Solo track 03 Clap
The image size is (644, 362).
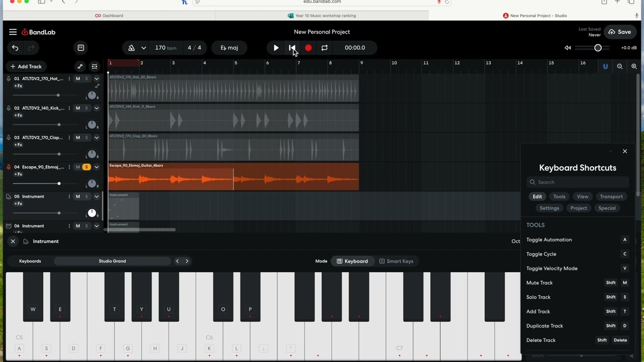pos(87,137)
